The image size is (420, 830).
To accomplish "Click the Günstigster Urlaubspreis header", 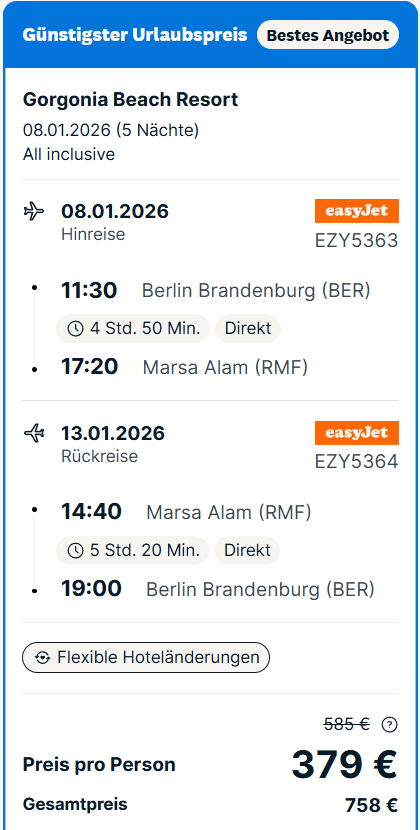I will pyautogui.click(x=135, y=35).
